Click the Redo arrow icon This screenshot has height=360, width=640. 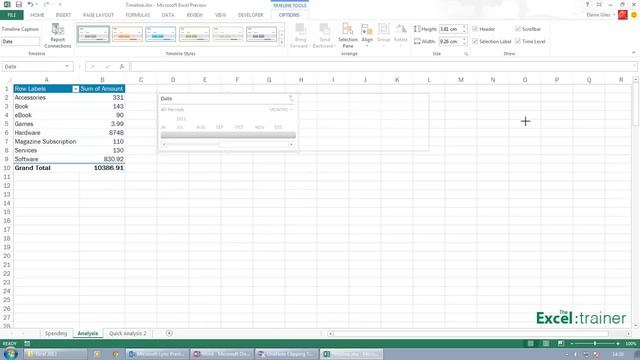[x=46, y=4]
